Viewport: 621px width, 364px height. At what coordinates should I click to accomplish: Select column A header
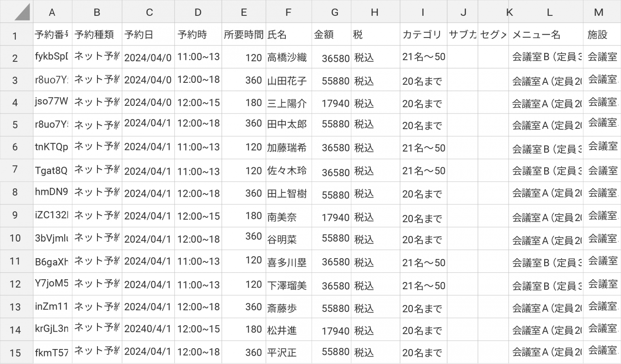pyautogui.click(x=52, y=12)
